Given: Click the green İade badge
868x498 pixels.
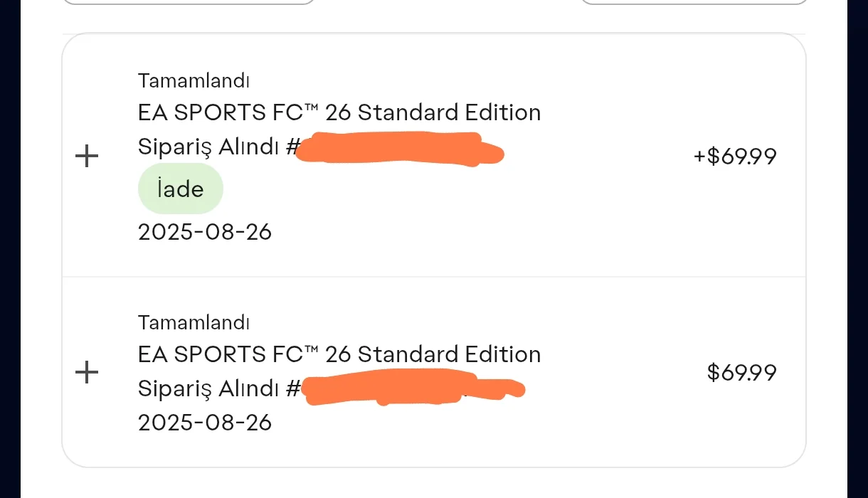Looking at the screenshot, I should point(180,189).
